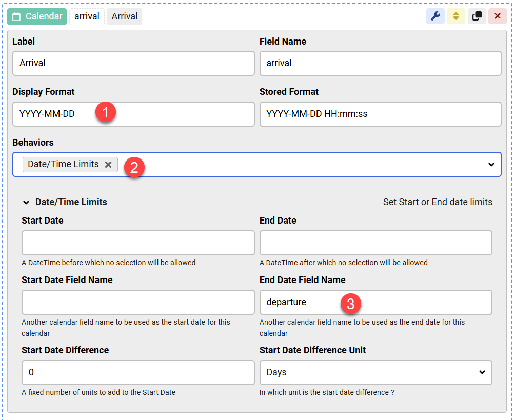Open the Behaviors dropdown
Image resolution: width=515 pixels, height=420 pixels.
coord(491,164)
